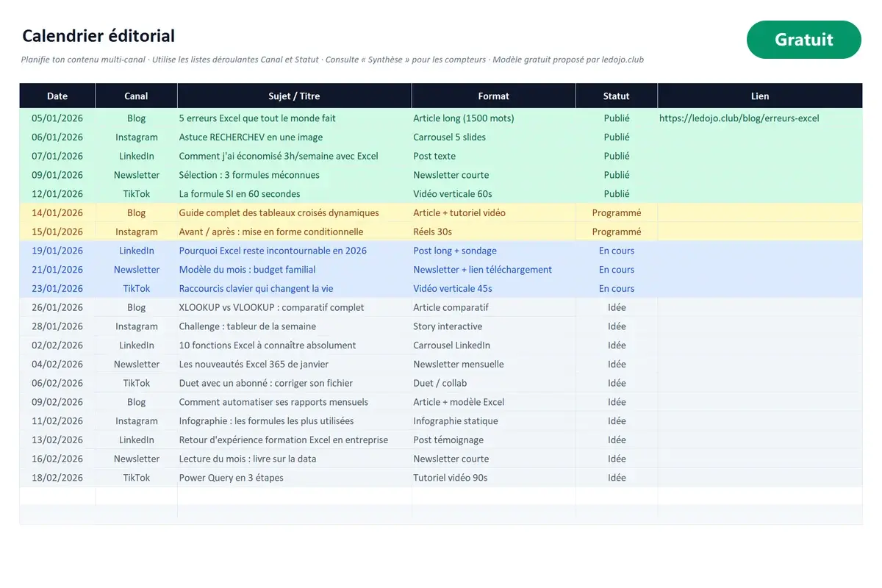
Task: Select the empty Lien cell for 15/01/2026 row
Action: 760,232
